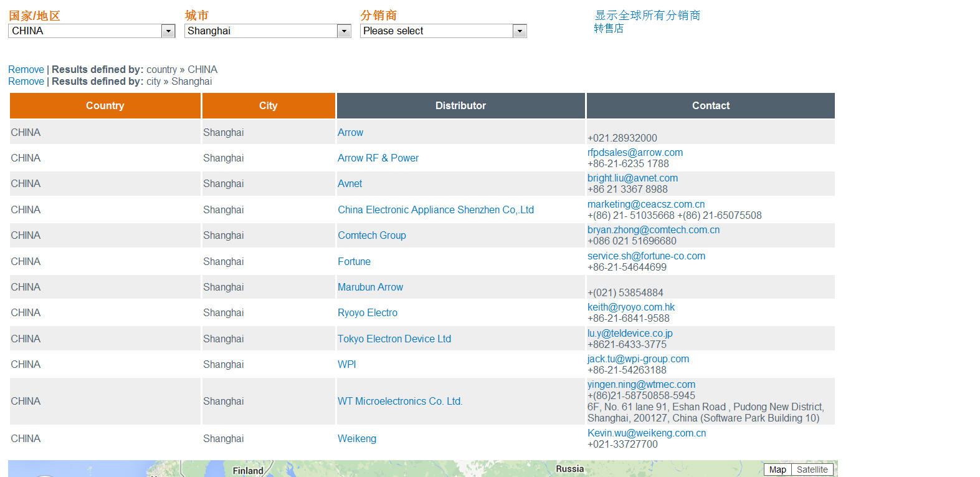The image size is (980, 477).
Task: Click the Contact column header
Action: [711, 105]
